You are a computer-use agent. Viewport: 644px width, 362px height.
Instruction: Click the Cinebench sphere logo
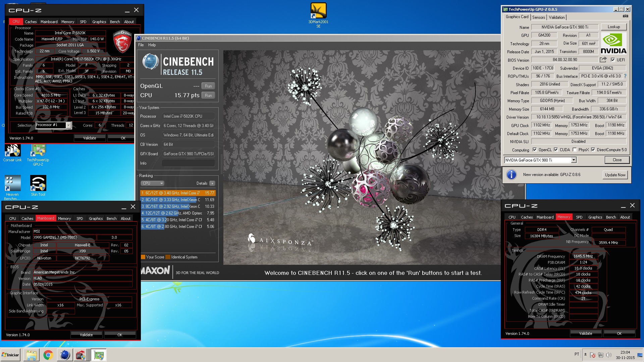pyautogui.click(x=150, y=62)
